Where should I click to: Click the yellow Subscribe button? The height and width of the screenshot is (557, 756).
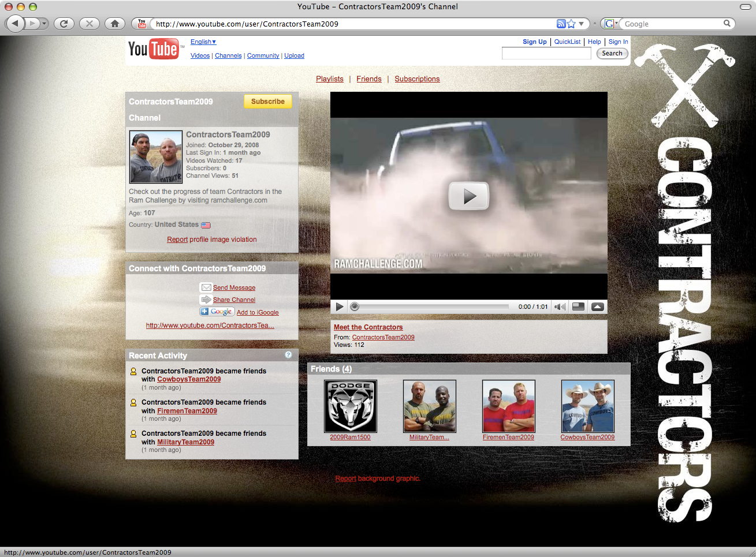[x=268, y=102]
